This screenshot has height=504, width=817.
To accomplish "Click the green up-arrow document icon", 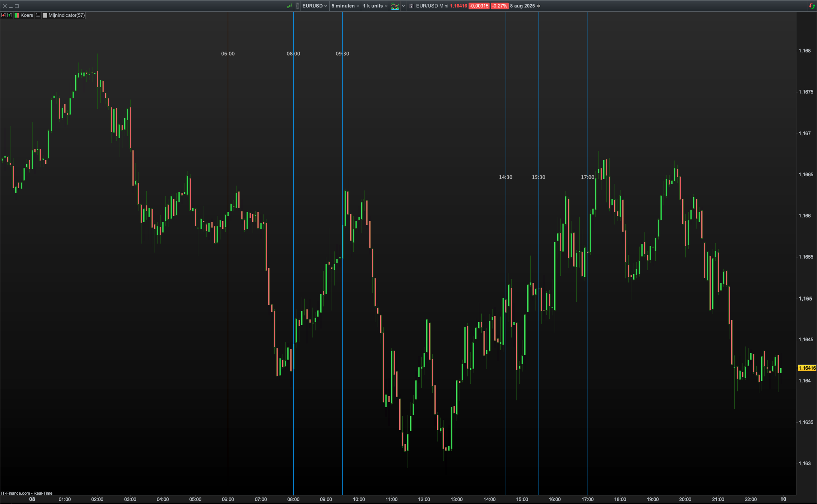I will (9, 15).
